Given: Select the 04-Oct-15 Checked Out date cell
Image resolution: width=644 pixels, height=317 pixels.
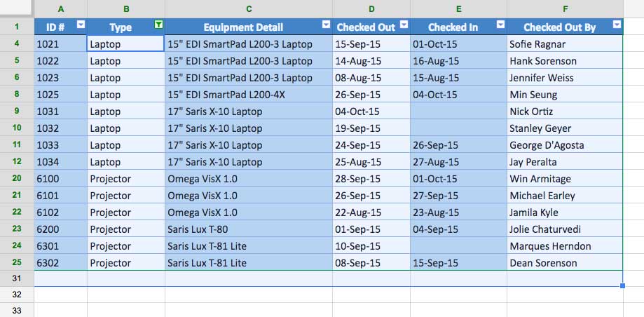Looking at the screenshot, I should [x=371, y=112].
